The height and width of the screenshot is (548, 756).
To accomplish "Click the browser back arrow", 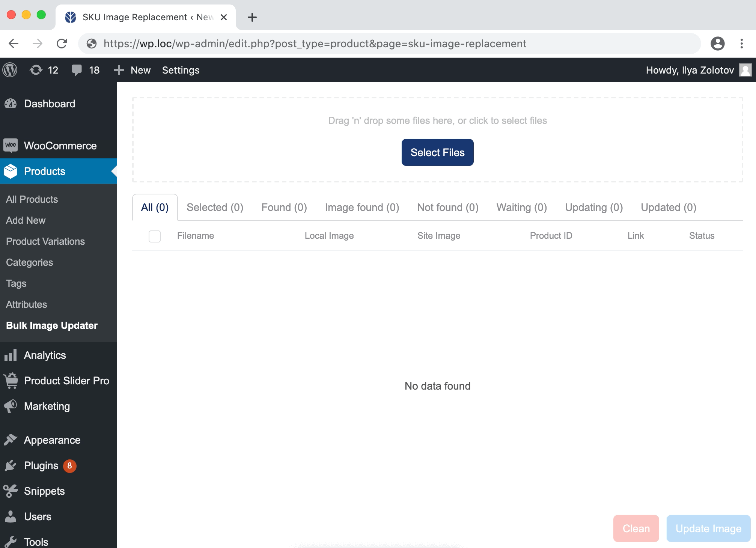I will click(14, 44).
